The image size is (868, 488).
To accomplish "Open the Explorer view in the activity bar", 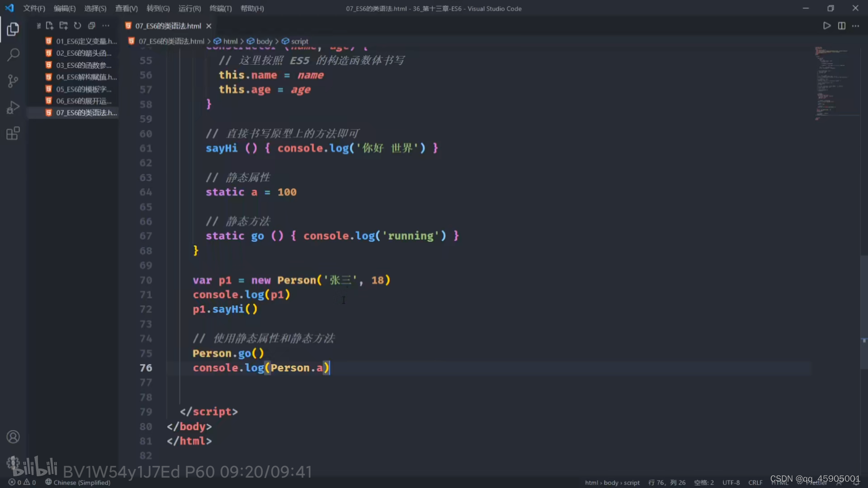I will [x=13, y=29].
